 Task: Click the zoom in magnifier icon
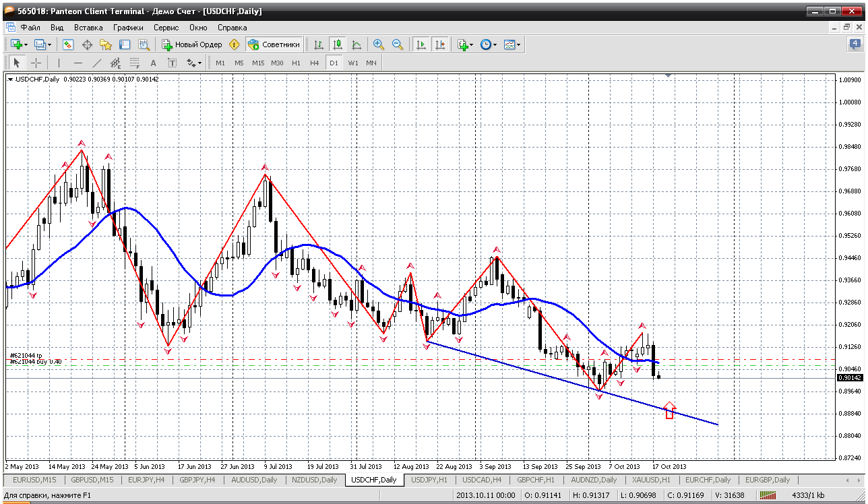379,44
